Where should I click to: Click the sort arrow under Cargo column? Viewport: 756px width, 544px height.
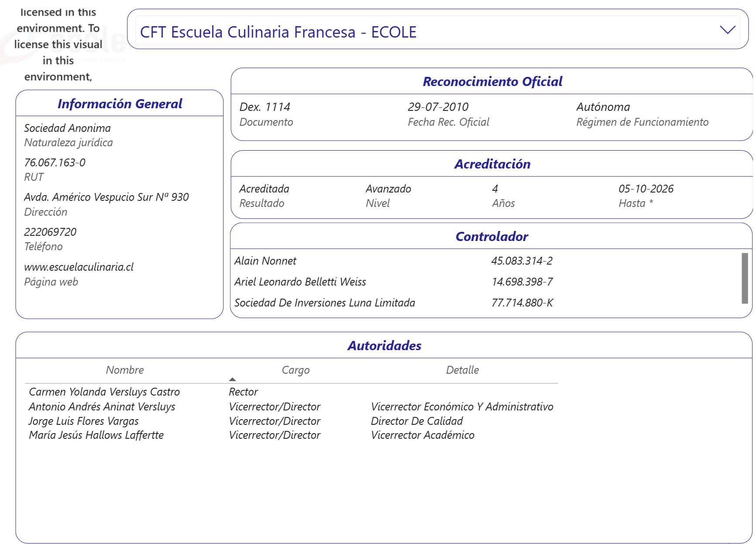[x=232, y=379]
